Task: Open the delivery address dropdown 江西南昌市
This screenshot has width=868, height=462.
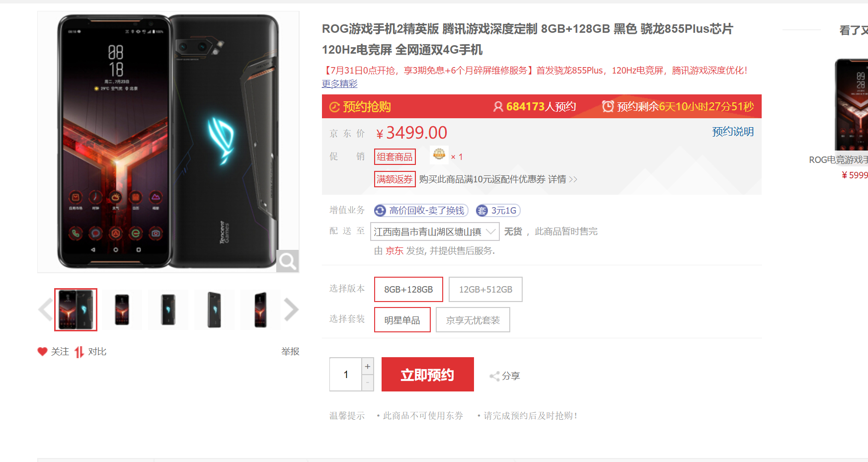Action: (435, 231)
